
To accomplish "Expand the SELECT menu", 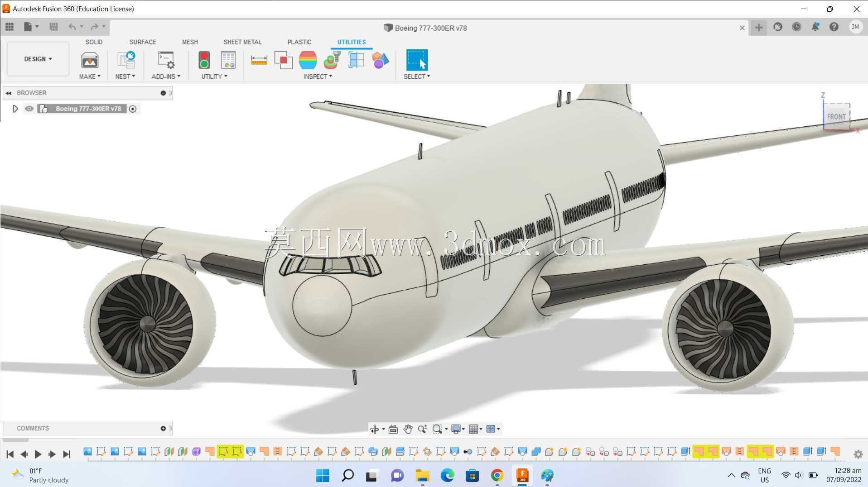I will [417, 76].
